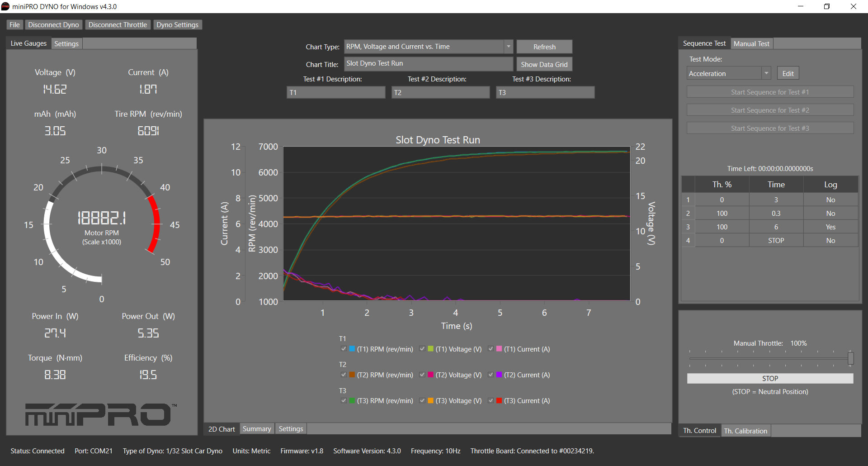The image size is (868, 466).
Task: Click the Manual Throttle slider handle
Action: pos(850,358)
